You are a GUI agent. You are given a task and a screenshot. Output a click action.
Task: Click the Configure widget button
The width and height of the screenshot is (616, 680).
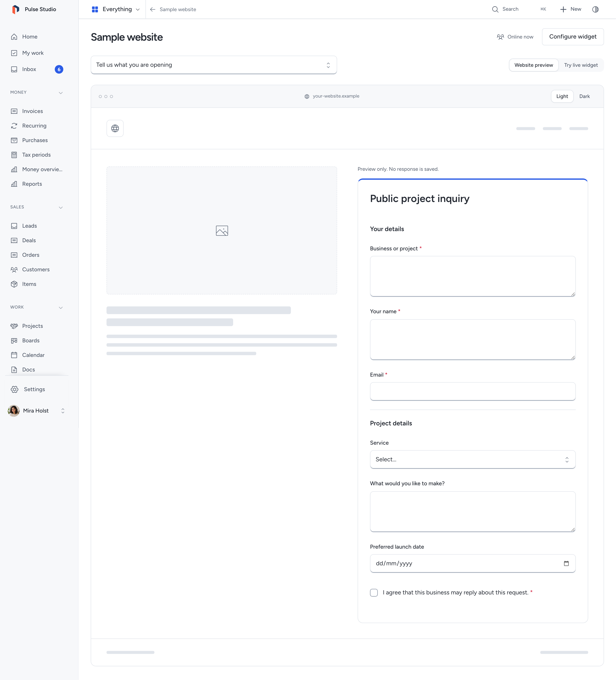click(573, 37)
